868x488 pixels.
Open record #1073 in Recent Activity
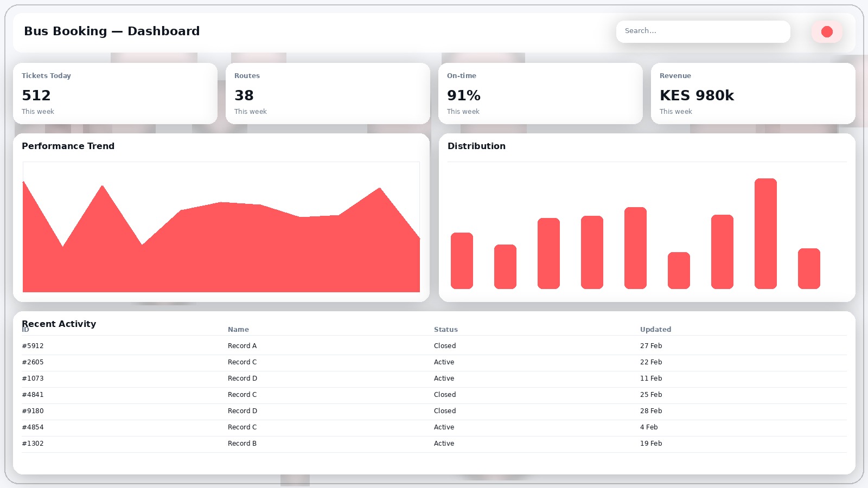click(33, 378)
